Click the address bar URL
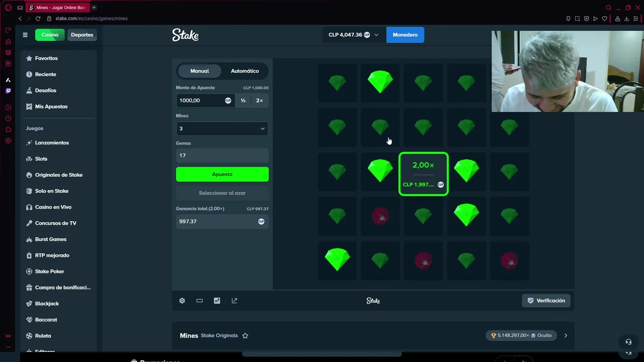This screenshot has height=362, width=644. click(x=92, y=19)
